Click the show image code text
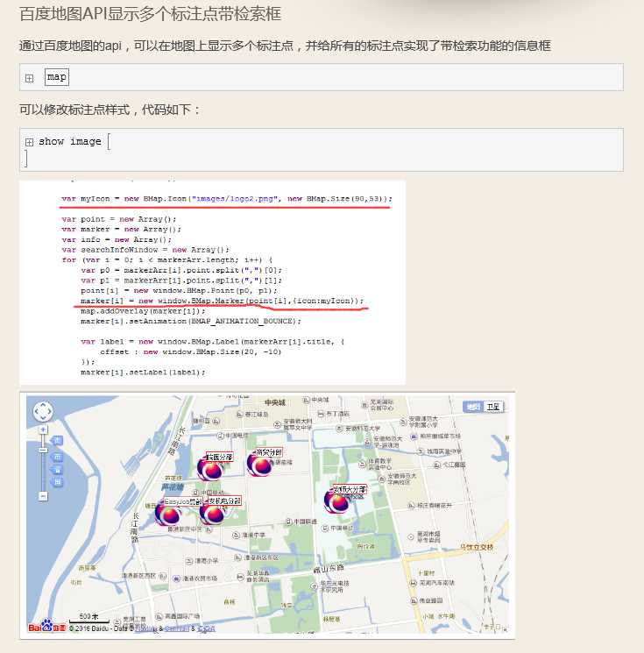This screenshot has height=653, width=644. (69, 142)
